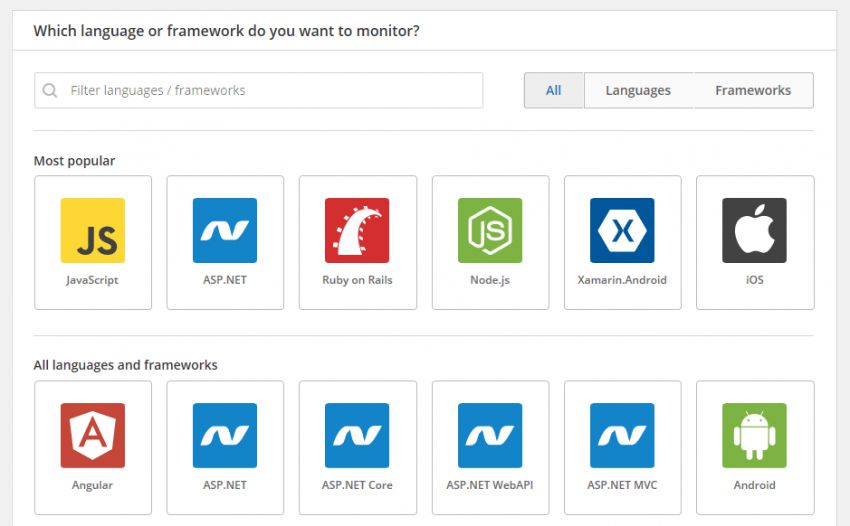Pick the Ruby on Rails icon
The width and height of the screenshot is (850, 526).
357,230
